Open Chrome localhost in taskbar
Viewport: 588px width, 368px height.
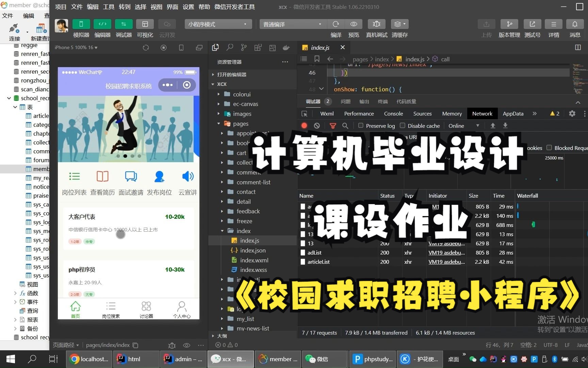coord(89,359)
